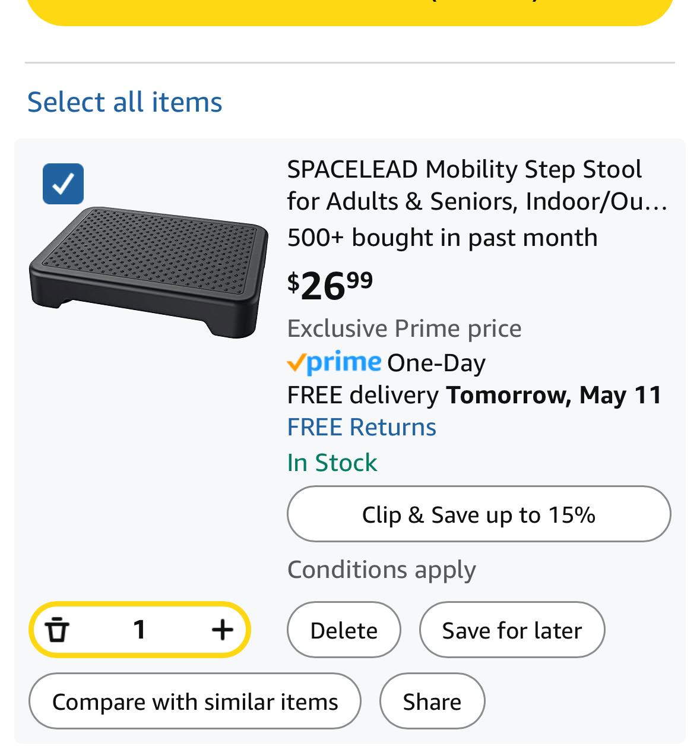Clip the Save up to 15% coupon
The image size is (700, 752).
pos(479,514)
